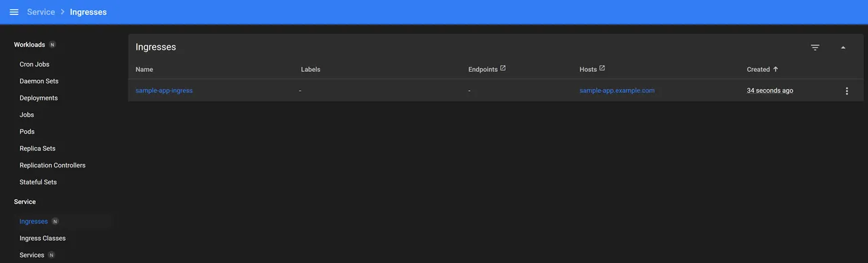Click the N badge next to Workloads

(x=52, y=45)
